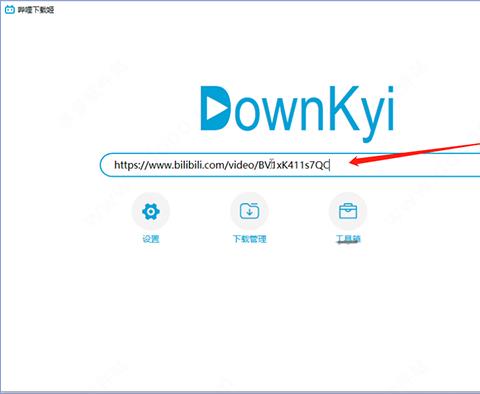Viewport: 480px width, 394px height.
Task: Click the 工具箱 label
Action: pos(348,239)
